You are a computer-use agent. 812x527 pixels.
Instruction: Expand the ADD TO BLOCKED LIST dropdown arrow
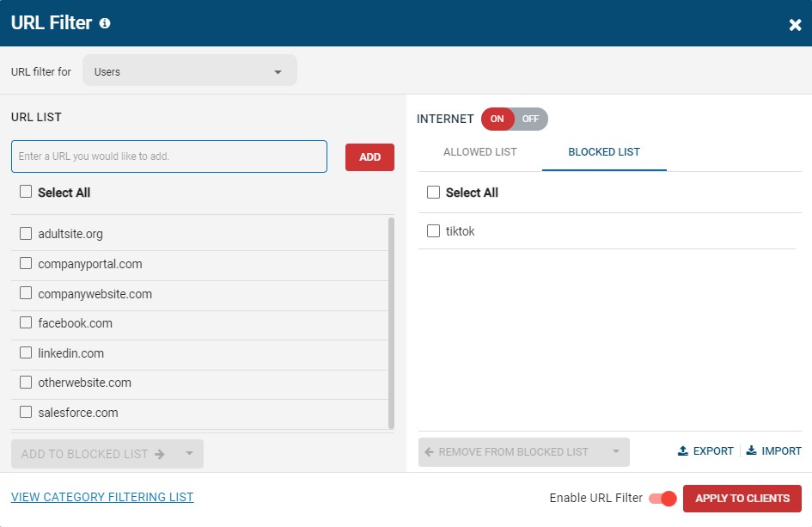(190, 453)
